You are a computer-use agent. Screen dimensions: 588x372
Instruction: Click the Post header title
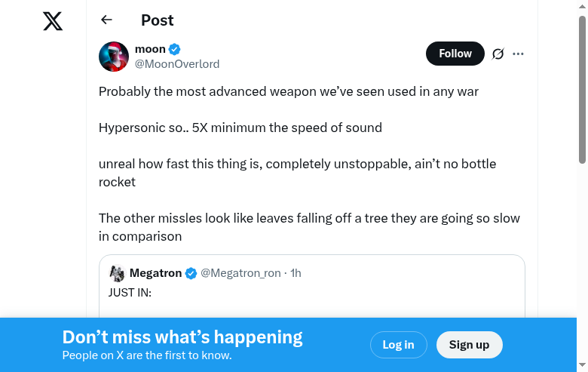(157, 20)
